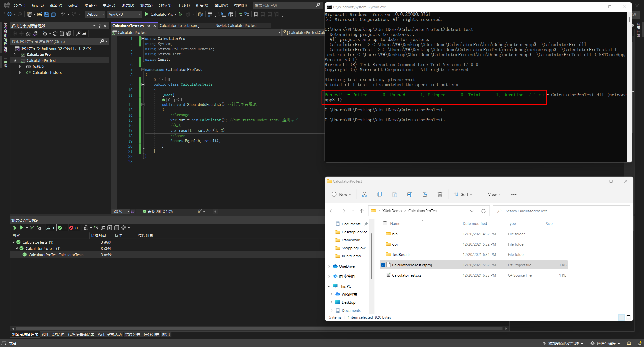
Task: Click Save All in the toolbar
Action: [x=53, y=14]
